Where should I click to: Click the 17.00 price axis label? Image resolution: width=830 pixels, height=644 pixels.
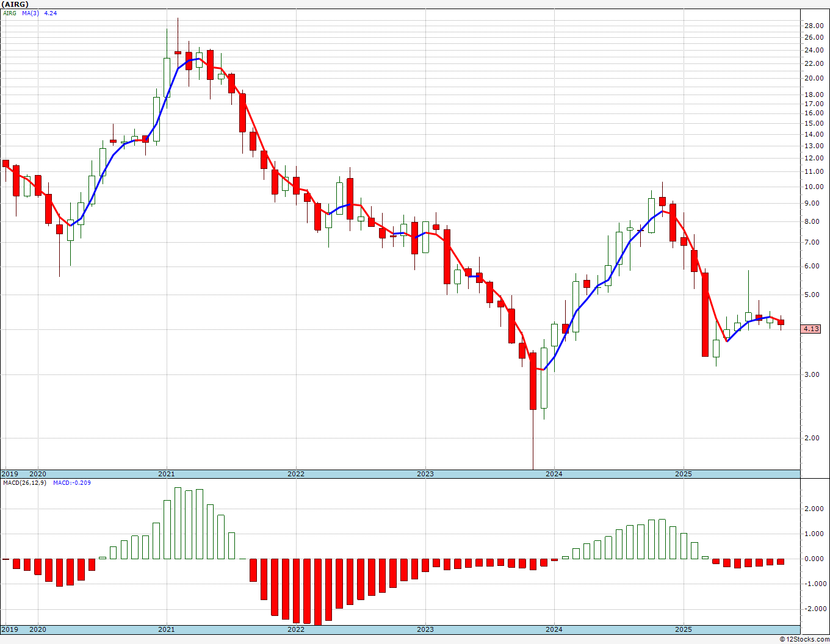pos(814,104)
